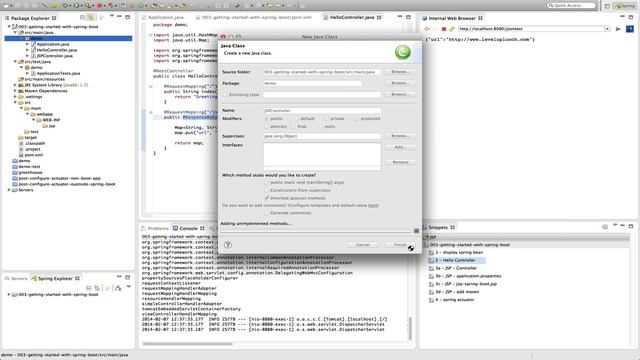The image size is (640, 360).
Task: Toggle the abstract modifier checkbox
Action: pos(267,127)
